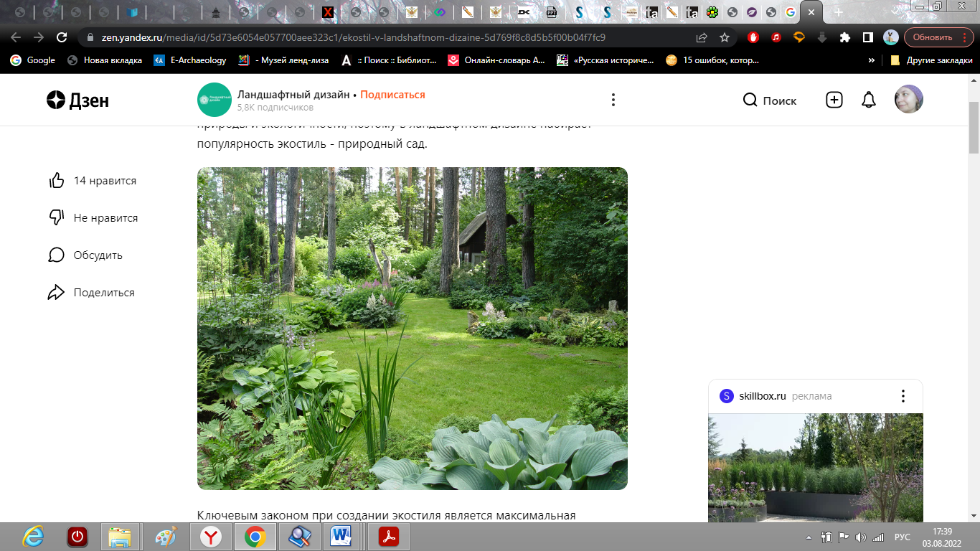The width and height of the screenshot is (980, 551).
Task: Open a new browser tab
Action: 839,12
